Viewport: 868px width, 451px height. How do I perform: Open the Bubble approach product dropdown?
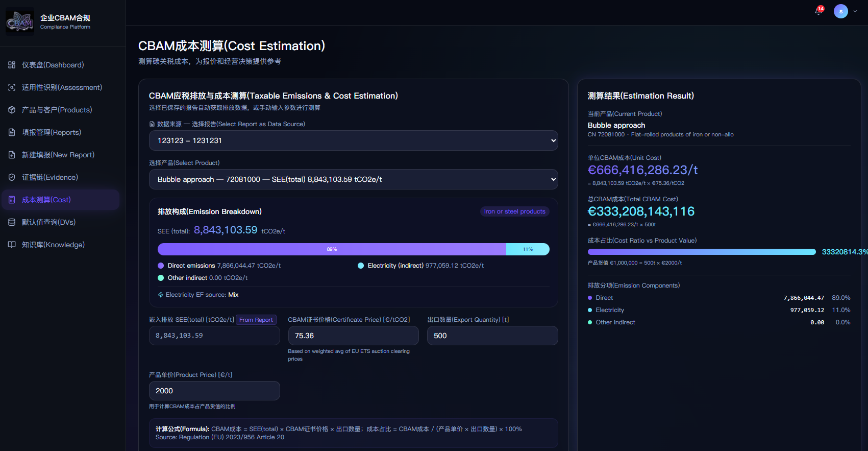[x=353, y=179]
